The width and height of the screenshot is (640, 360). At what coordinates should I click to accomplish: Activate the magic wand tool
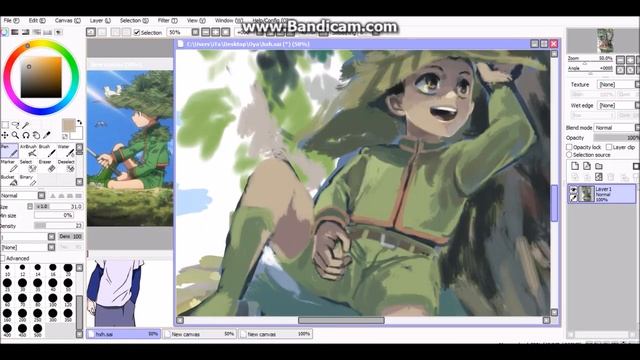[x=26, y=125]
